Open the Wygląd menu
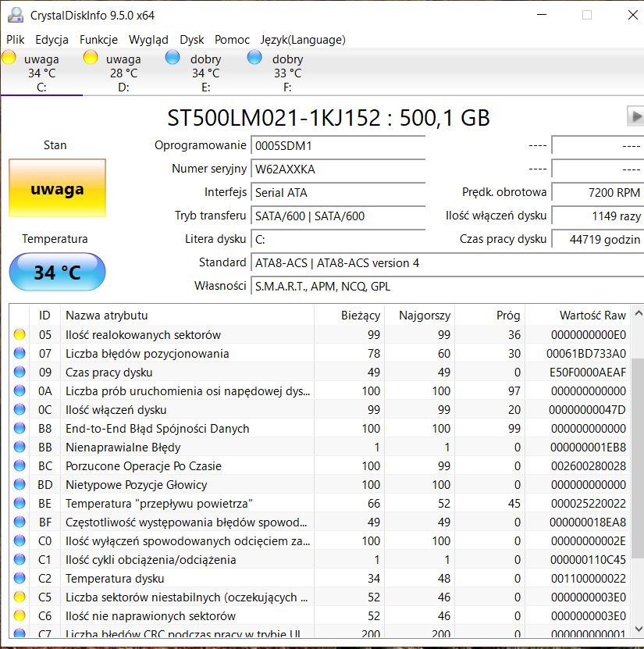The image size is (644, 649). (x=148, y=40)
